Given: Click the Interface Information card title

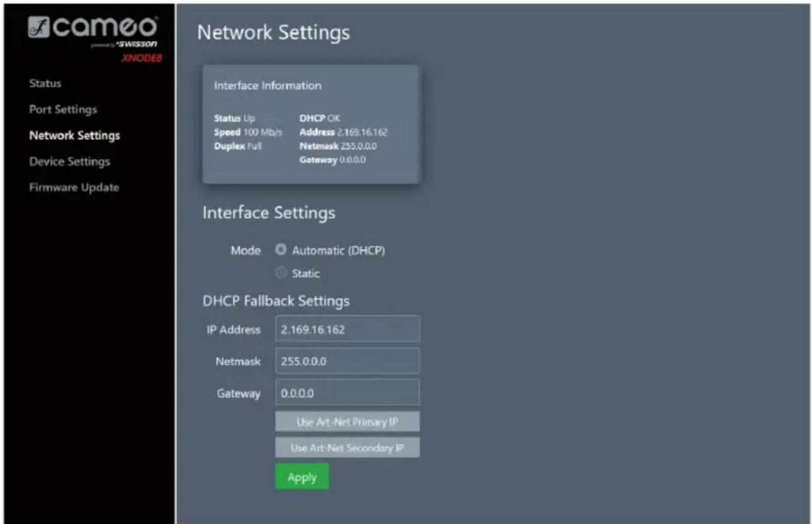Looking at the screenshot, I should [268, 86].
